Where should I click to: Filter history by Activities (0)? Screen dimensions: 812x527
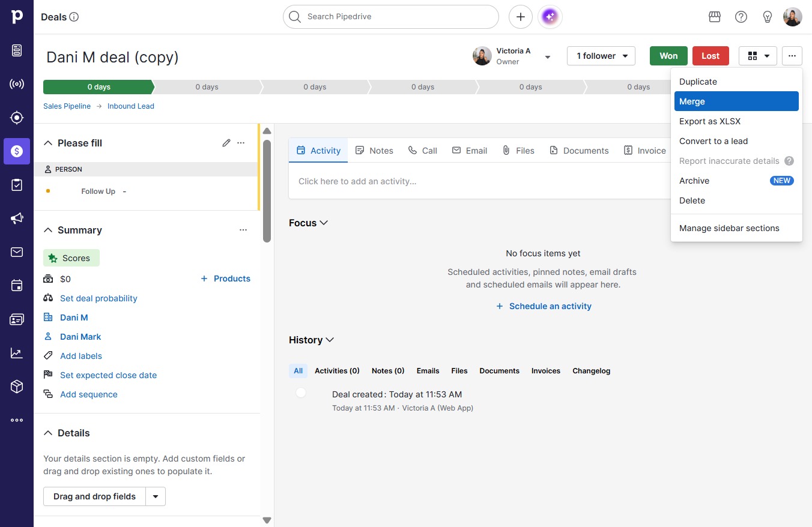[337, 371]
